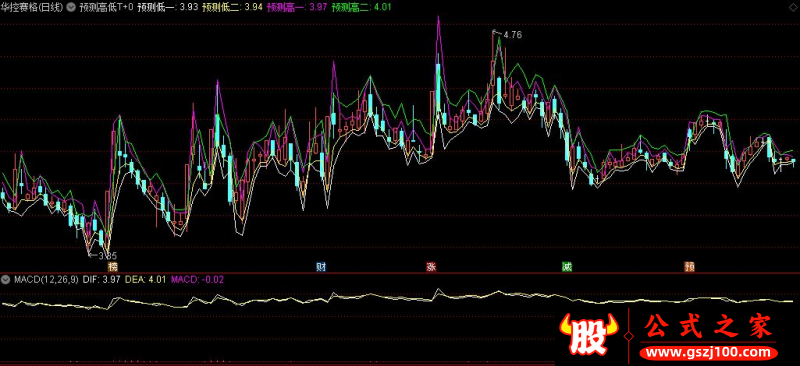
Task: Open the www.gszj100.com link
Action: [x=709, y=353]
